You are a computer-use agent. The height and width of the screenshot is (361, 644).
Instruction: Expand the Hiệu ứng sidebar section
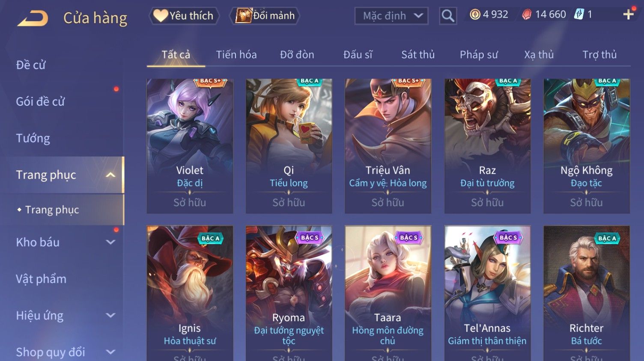(110, 315)
